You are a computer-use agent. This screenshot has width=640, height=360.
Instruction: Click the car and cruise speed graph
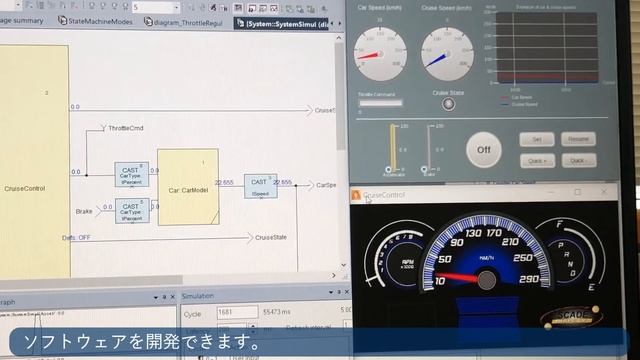(x=547, y=48)
